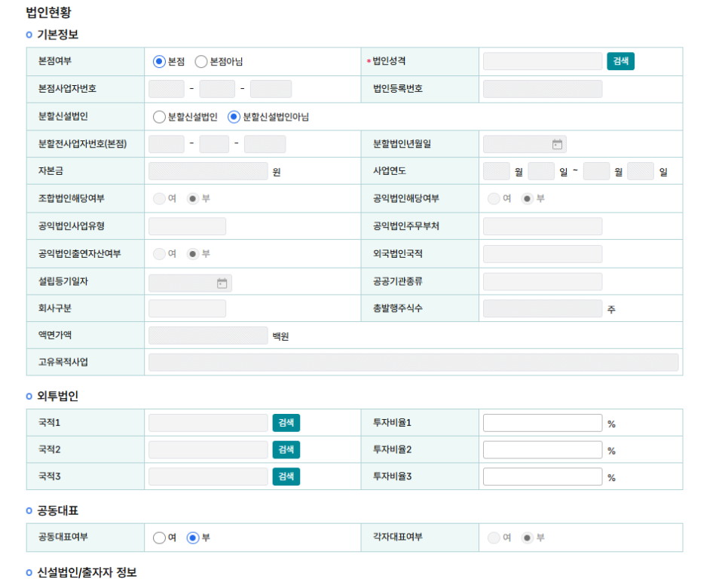Open calendar icon for 설립등기일자
Image resolution: width=728 pixels, height=579 pixels.
click(222, 283)
